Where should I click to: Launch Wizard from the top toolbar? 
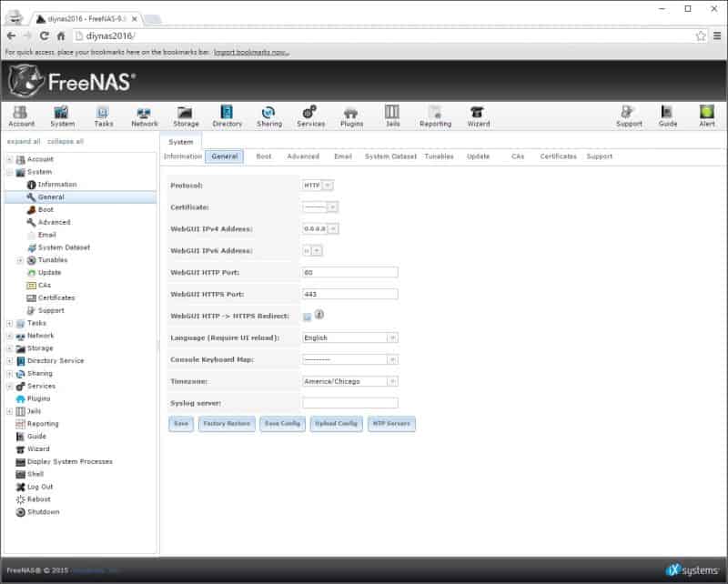479,116
